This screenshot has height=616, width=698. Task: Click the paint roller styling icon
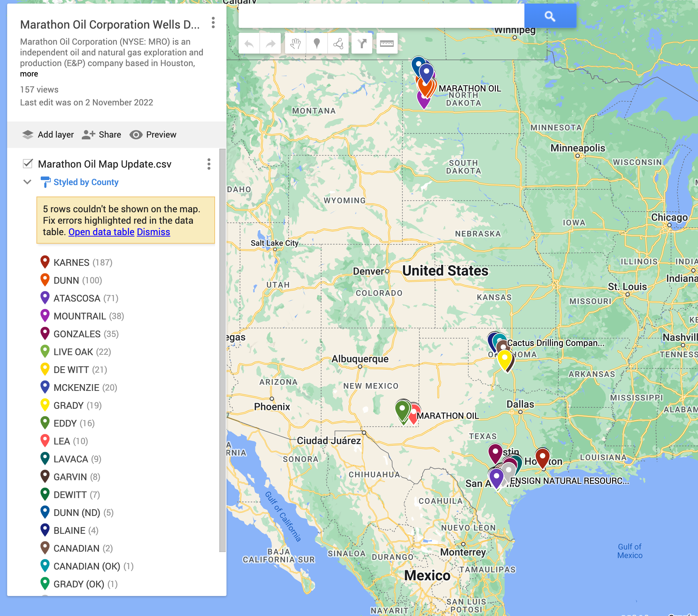pyautogui.click(x=45, y=182)
